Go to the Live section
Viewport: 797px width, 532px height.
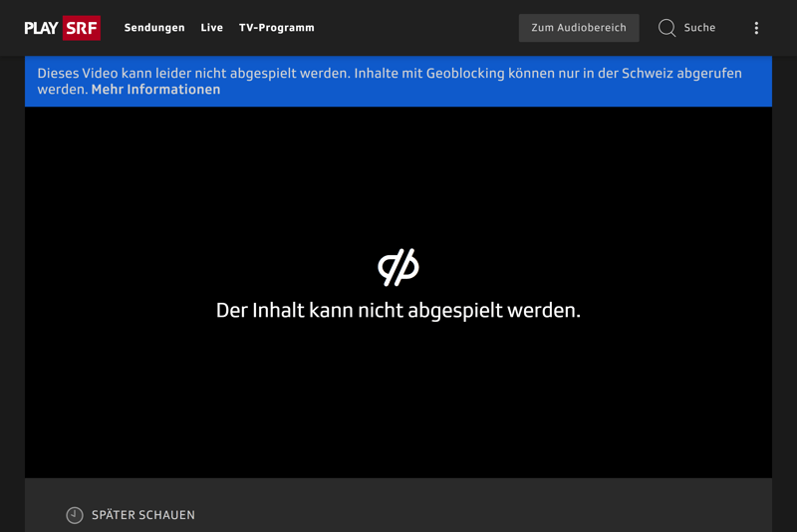[211, 28]
